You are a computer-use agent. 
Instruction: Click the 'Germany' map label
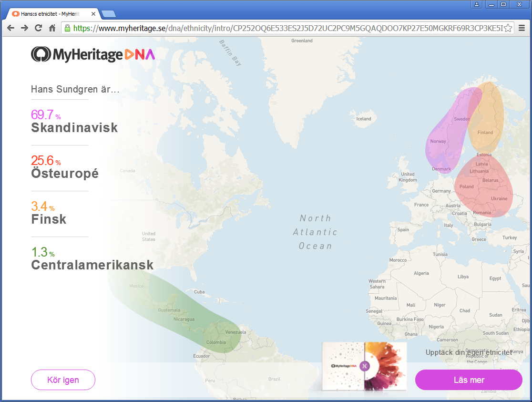(441, 191)
